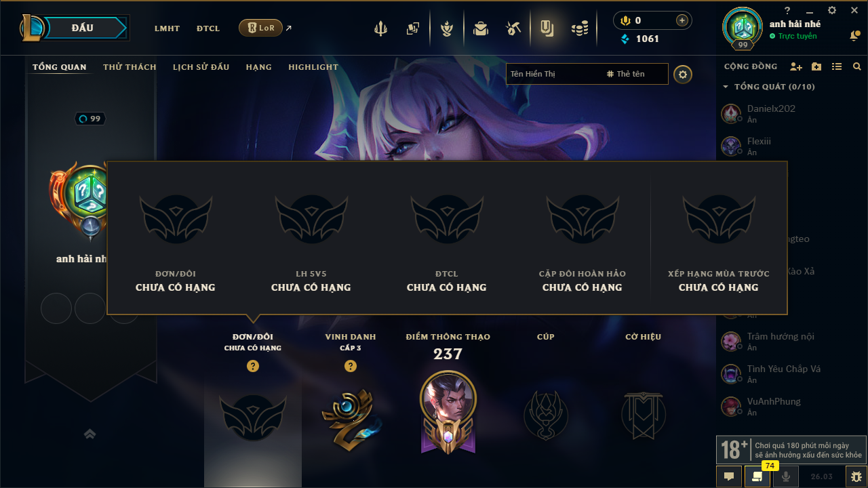Click the plus button to buy RP
The height and width of the screenshot is (488, 868).
[682, 20]
